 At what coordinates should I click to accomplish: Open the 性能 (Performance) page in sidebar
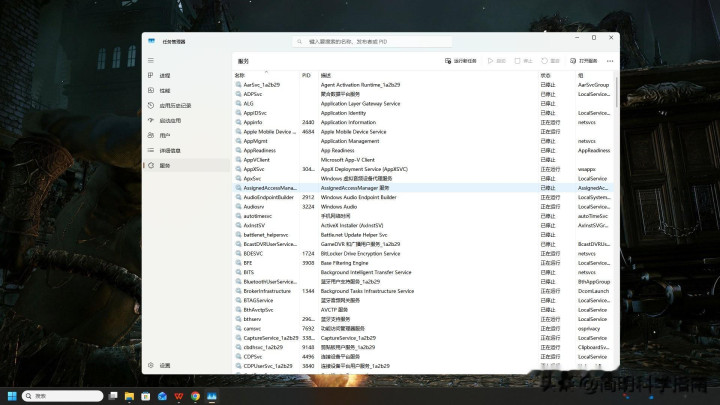pyautogui.click(x=164, y=91)
